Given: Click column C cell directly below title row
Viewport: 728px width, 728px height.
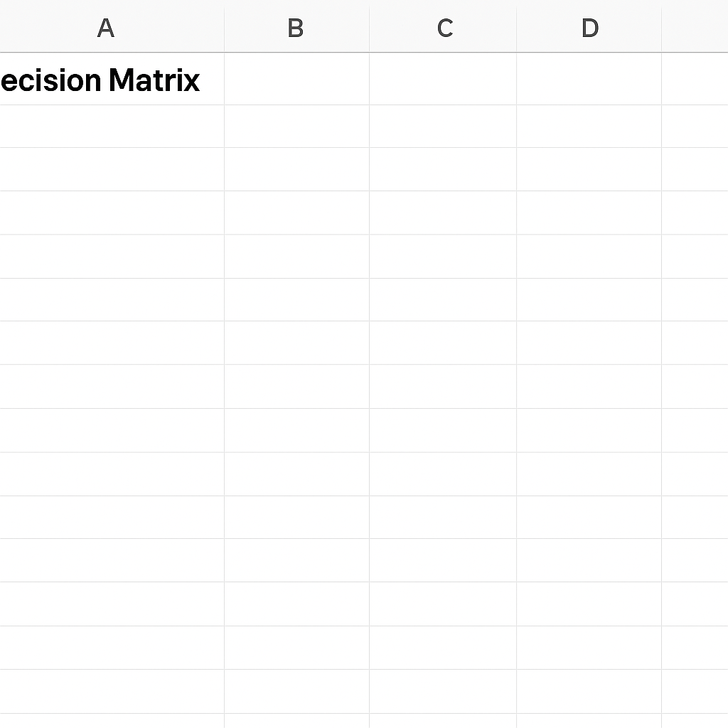Looking at the screenshot, I should coord(443,127).
